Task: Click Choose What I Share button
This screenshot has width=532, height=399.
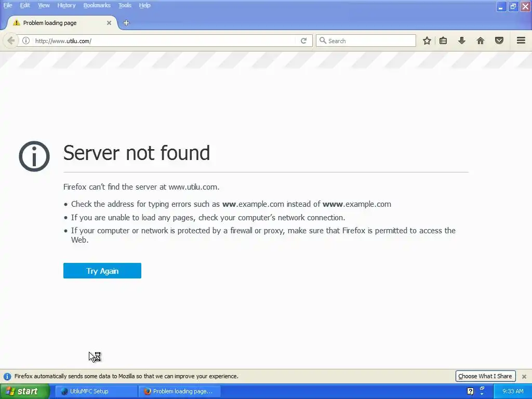Action: click(x=485, y=376)
